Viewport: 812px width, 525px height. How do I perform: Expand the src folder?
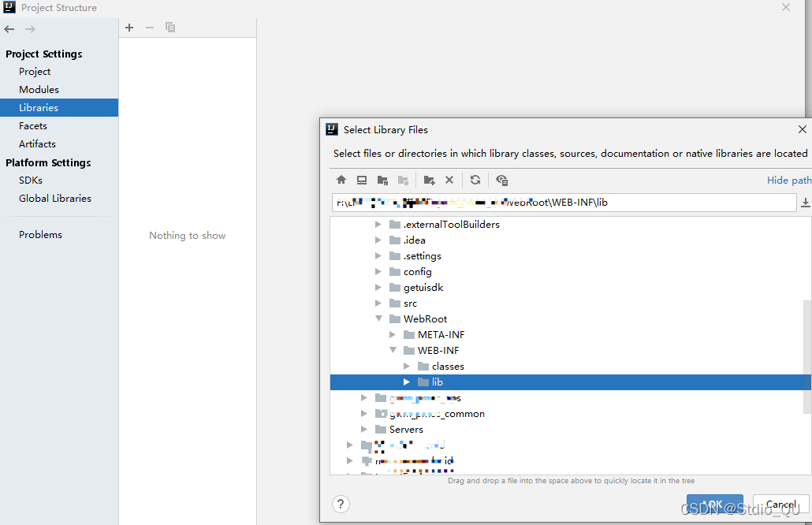pos(378,303)
